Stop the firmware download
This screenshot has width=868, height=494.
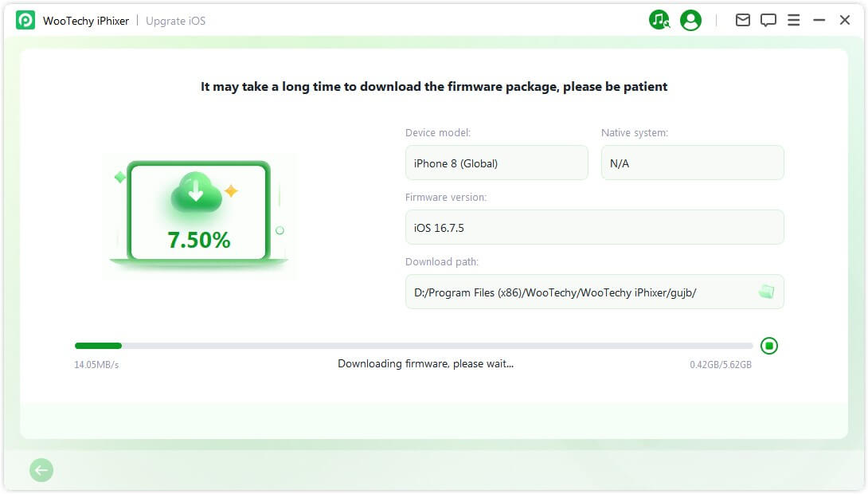coord(768,346)
